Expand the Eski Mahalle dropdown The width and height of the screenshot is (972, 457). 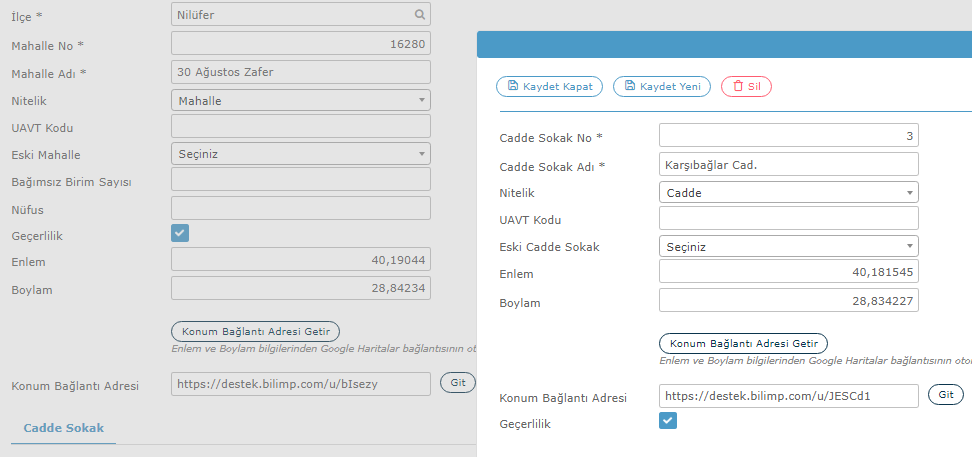coord(301,154)
